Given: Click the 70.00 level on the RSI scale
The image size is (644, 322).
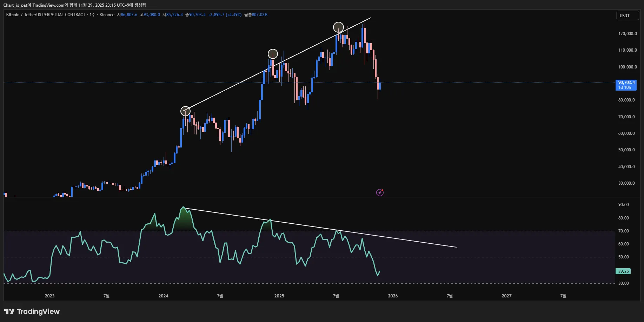Looking at the screenshot, I should point(623,231).
